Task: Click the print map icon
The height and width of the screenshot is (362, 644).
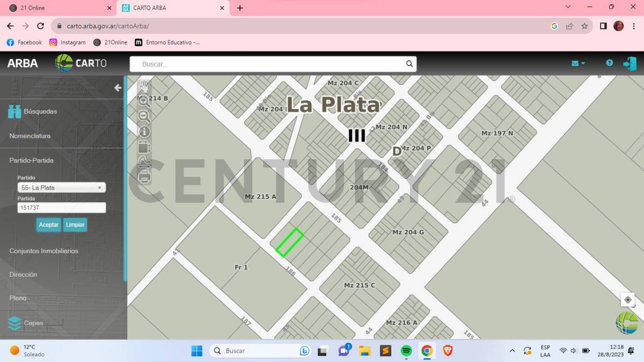Action: pyautogui.click(x=144, y=176)
